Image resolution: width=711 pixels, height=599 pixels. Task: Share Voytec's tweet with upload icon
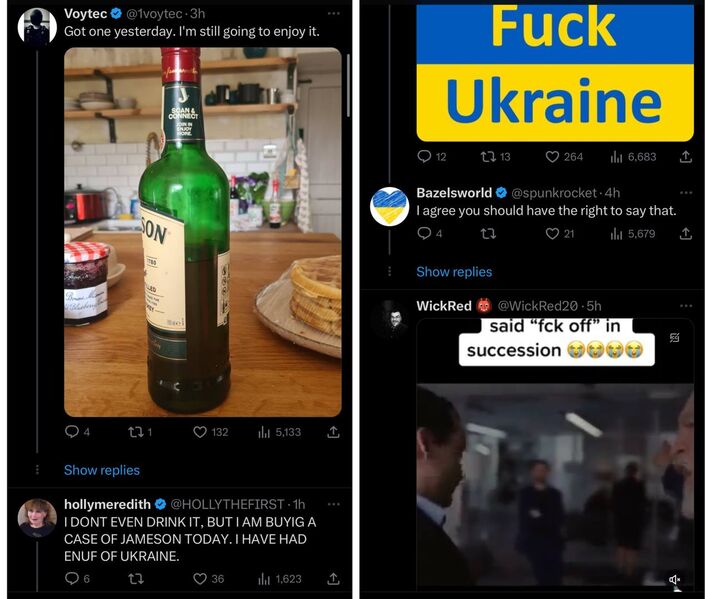(x=333, y=432)
